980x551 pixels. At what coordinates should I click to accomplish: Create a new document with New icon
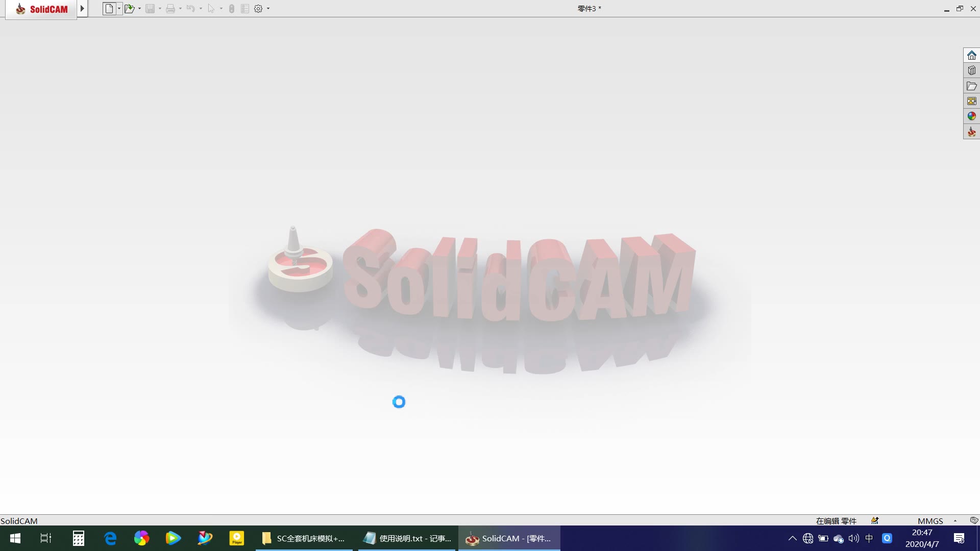point(109,9)
